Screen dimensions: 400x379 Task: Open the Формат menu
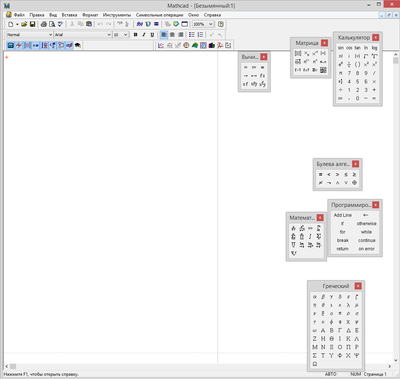click(x=90, y=15)
